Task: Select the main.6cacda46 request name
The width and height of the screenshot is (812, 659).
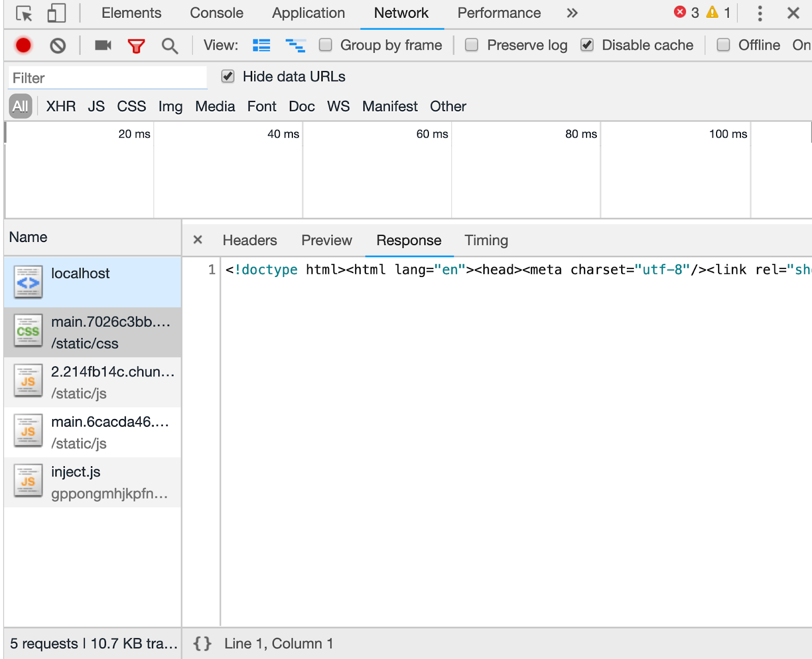Action: (x=110, y=422)
